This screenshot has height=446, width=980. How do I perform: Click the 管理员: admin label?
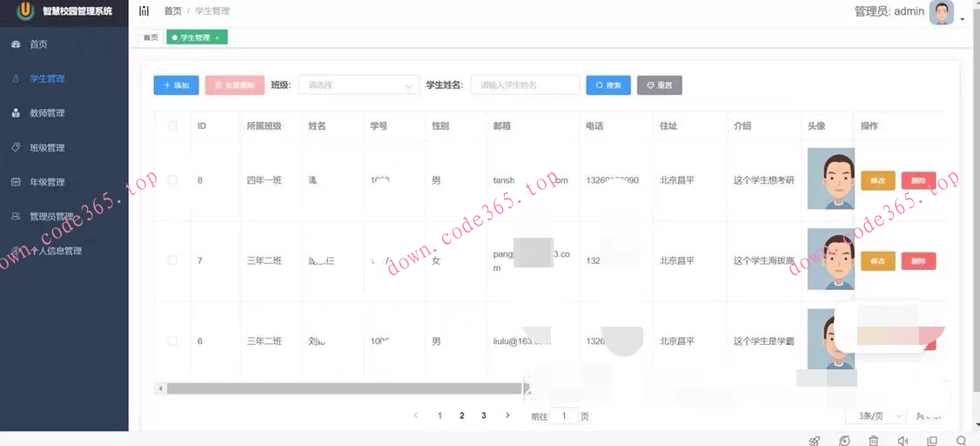pos(889,11)
